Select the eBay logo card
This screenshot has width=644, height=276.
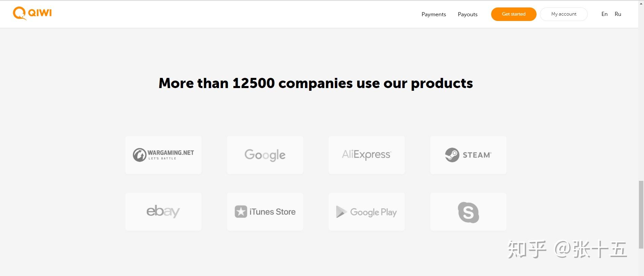click(x=163, y=212)
